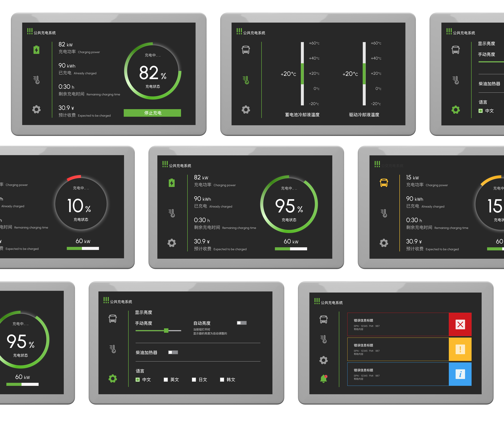Toggle the 柴油加热器 diesel heater switch
504x428 pixels.
tap(173, 352)
